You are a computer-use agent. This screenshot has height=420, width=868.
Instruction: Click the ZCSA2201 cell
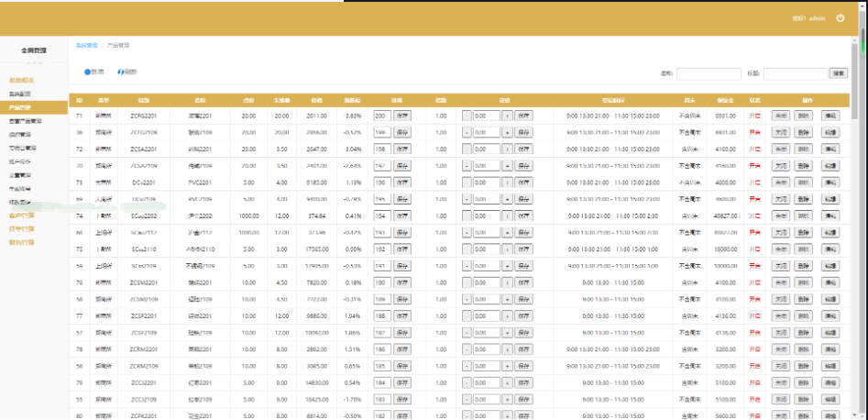143,149
